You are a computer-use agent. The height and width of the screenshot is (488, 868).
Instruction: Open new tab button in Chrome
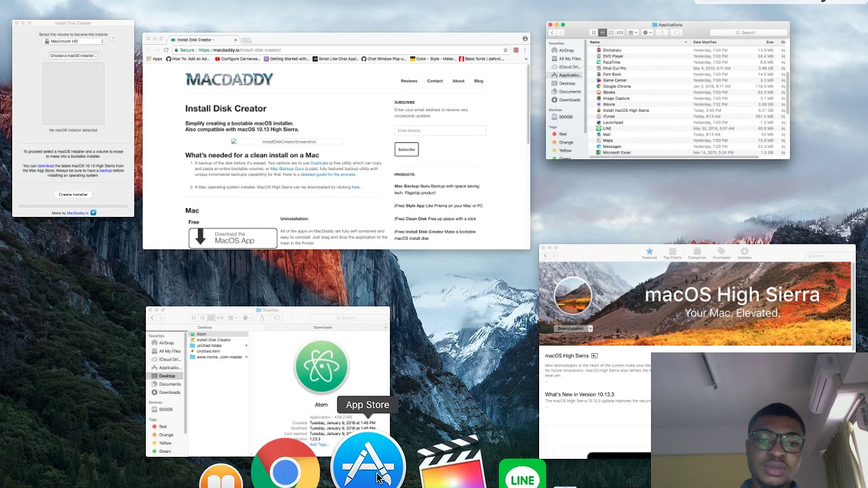(x=247, y=39)
